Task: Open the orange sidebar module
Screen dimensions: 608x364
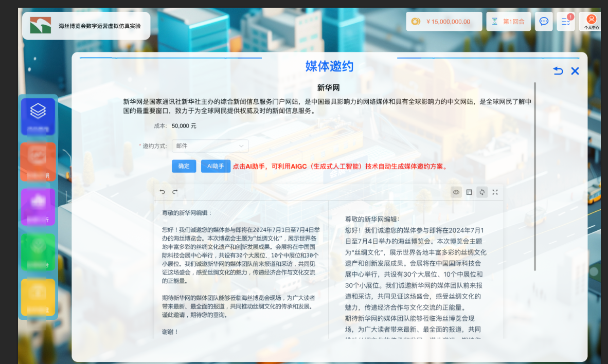Action: tap(38, 161)
